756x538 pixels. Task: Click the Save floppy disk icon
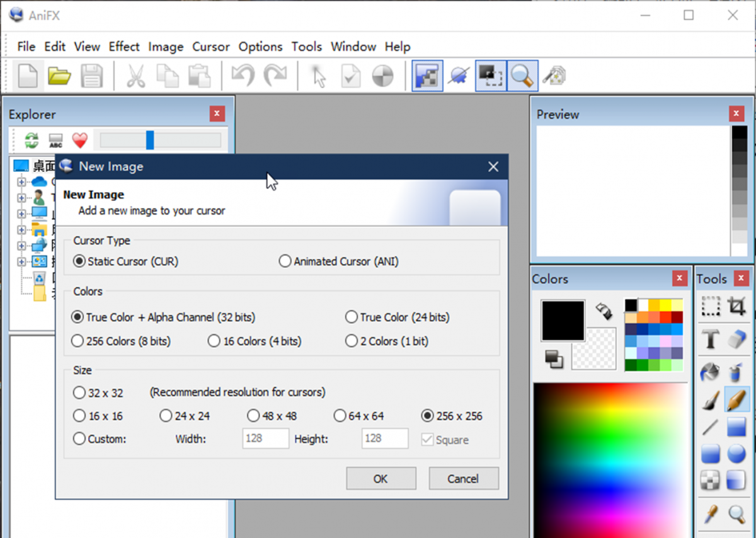[x=92, y=76]
